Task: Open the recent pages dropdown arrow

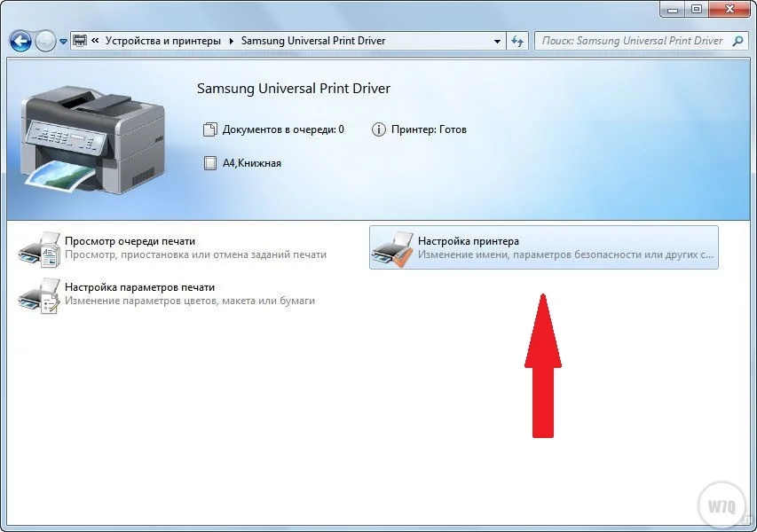Action: [x=63, y=42]
